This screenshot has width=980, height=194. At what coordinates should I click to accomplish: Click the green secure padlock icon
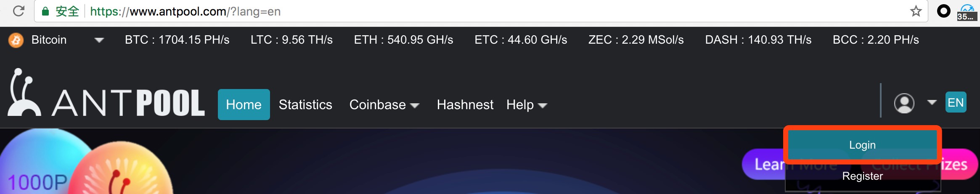(45, 11)
